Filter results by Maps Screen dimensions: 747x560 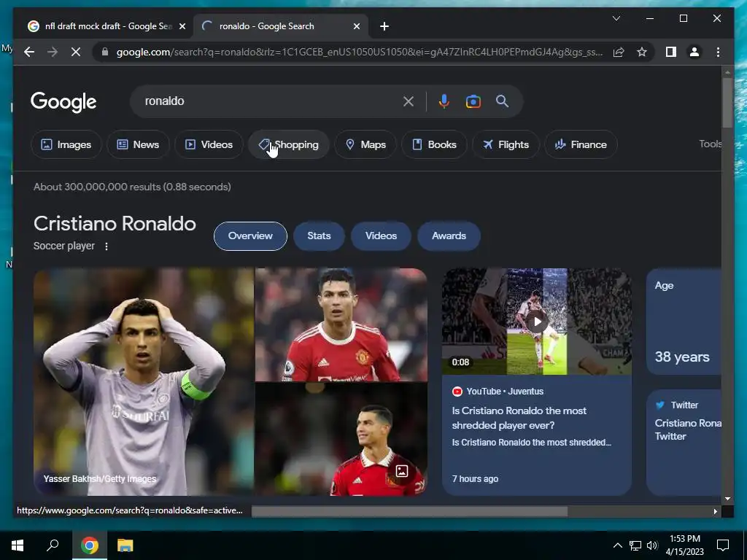[365, 144]
